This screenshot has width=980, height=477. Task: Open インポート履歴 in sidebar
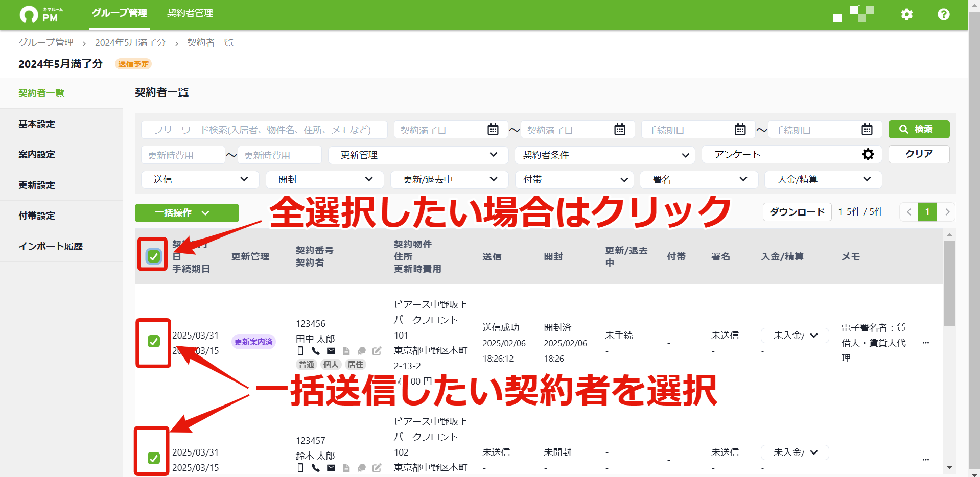(61, 246)
